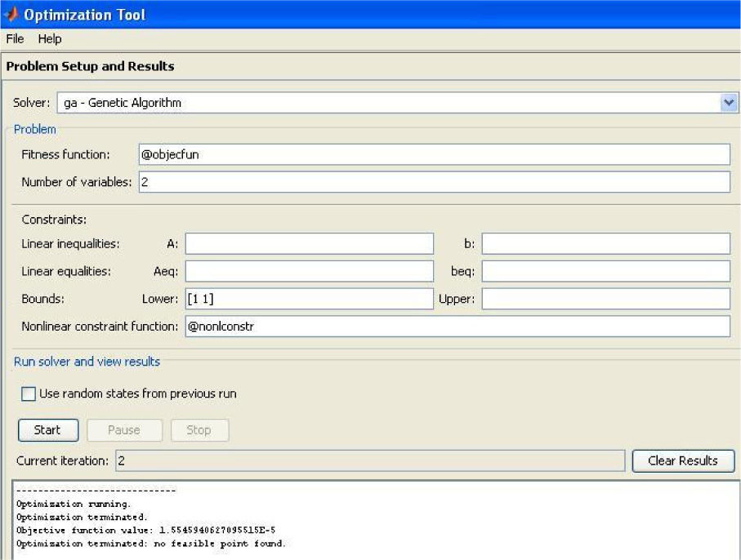Enable Use random states from previous run

[29, 393]
